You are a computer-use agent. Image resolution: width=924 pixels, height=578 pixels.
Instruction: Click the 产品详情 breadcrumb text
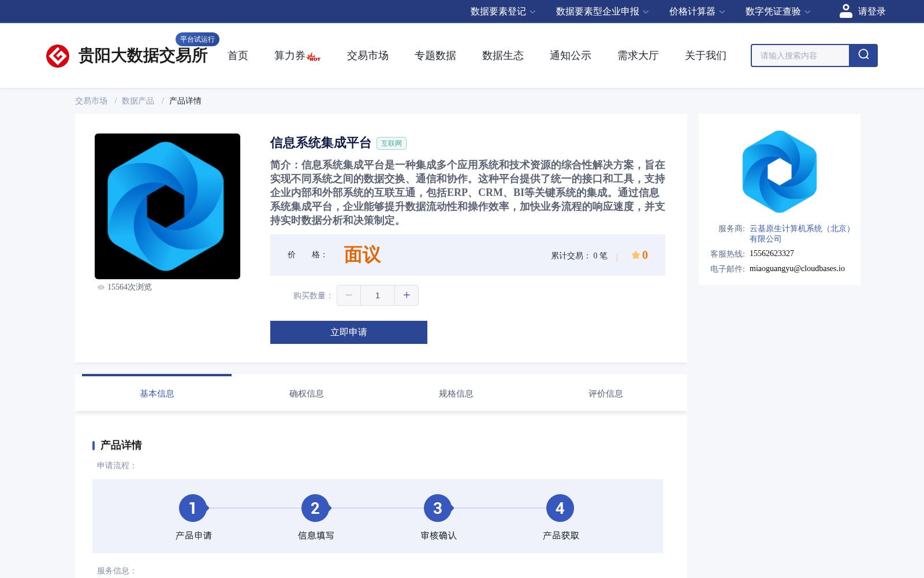point(185,101)
